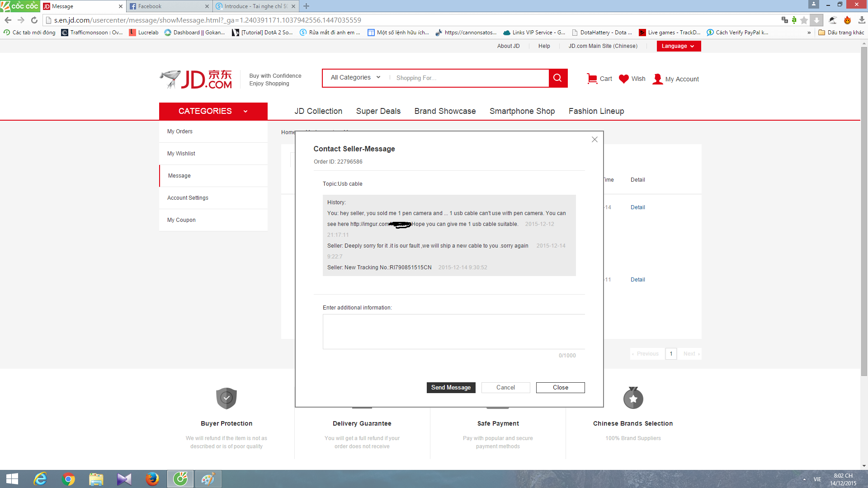Click the red search magnifier button
This screenshot has height=488, width=868.
click(x=558, y=78)
